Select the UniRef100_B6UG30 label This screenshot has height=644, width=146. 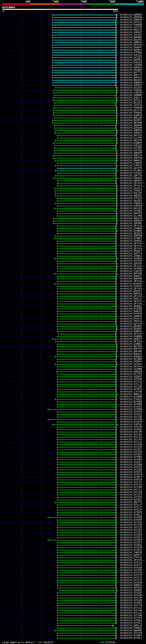pyautogui.click(x=131, y=80)
